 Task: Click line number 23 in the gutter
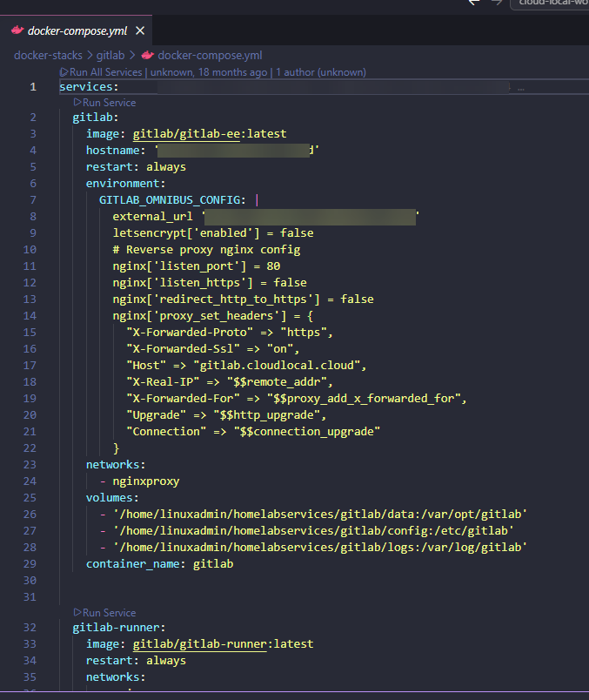pyautogui.click(x=30, y=465)
